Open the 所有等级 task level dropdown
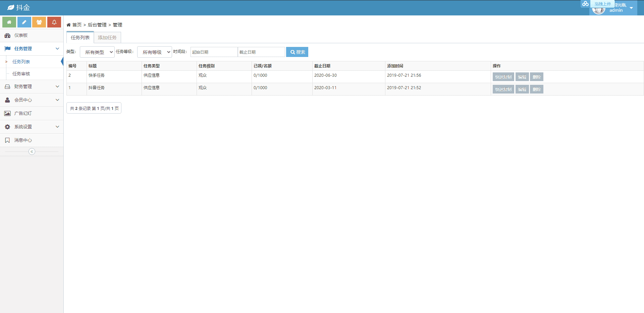 155,52
